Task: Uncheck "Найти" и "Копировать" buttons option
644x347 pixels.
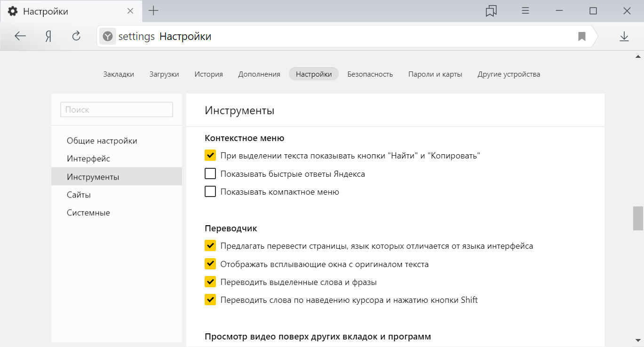Action: [210, 155]
